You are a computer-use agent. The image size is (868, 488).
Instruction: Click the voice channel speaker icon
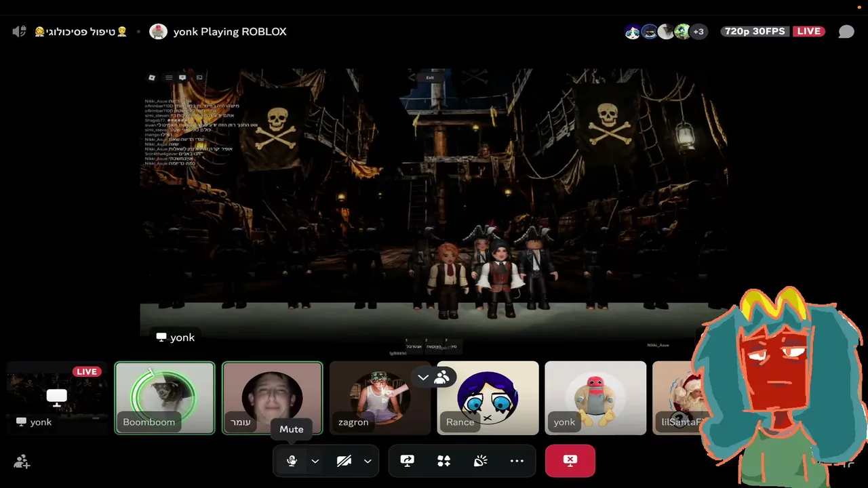coord(19,31)
